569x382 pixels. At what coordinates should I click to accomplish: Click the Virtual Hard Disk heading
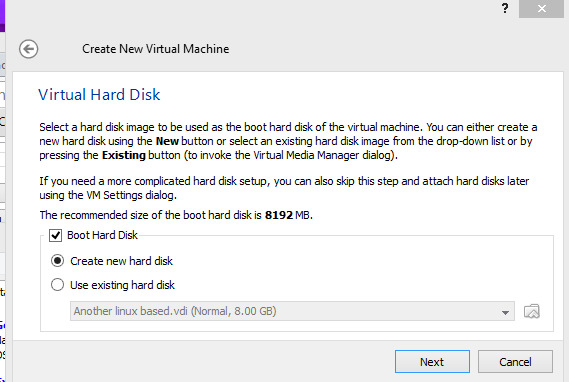click(99, 95)
